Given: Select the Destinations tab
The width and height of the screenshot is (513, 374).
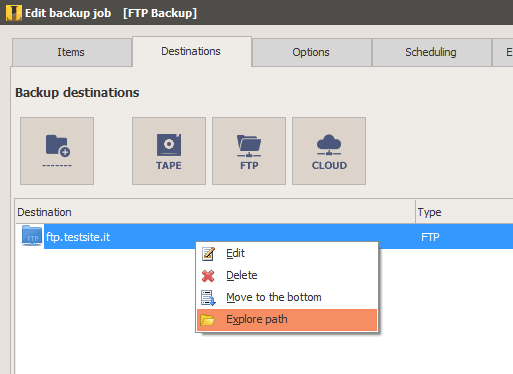Looking at the screenshot, I should pyautogui.click(x=192, y=52).
